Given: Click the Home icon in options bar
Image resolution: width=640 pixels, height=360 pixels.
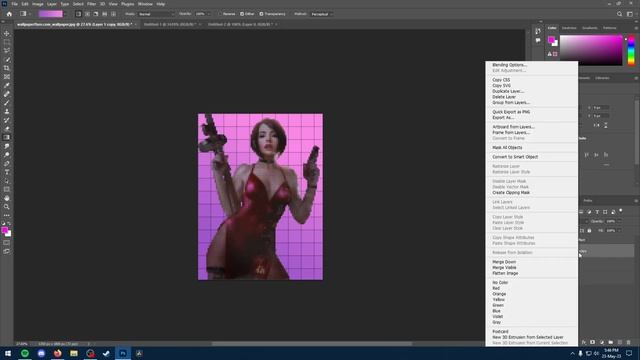Looking at the screenshot, I should click(9, 14).
